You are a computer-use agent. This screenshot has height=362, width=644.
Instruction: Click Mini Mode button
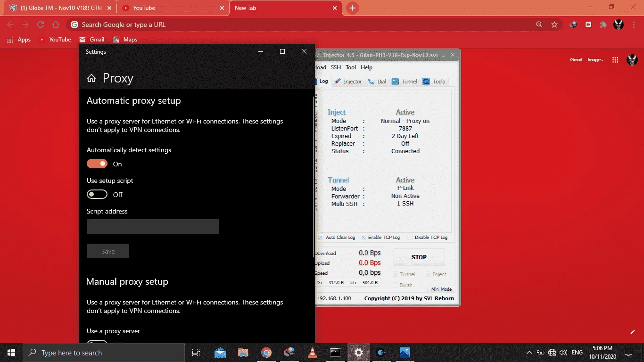click(x=441, y=289)
